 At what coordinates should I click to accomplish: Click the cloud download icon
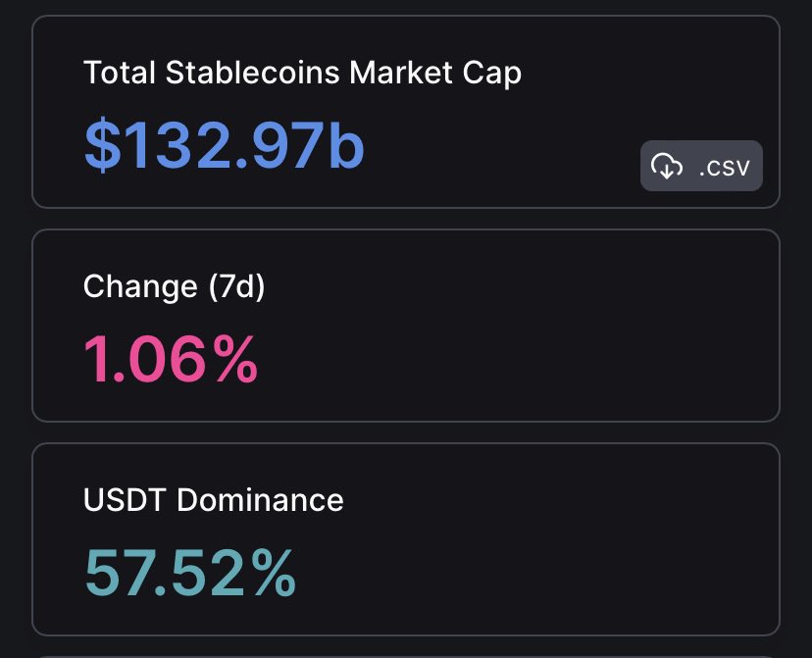pos(667,167)
